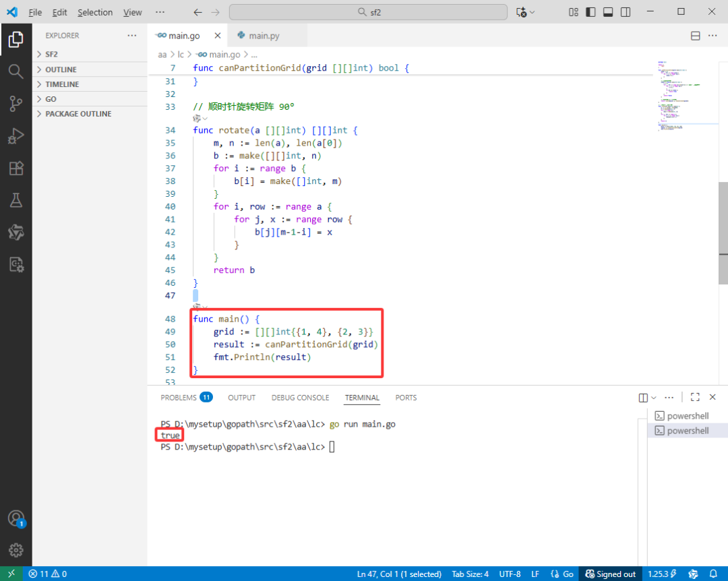Select the main.go editor tab
Viewport: 728px width, 581px height.
point(184,36)
